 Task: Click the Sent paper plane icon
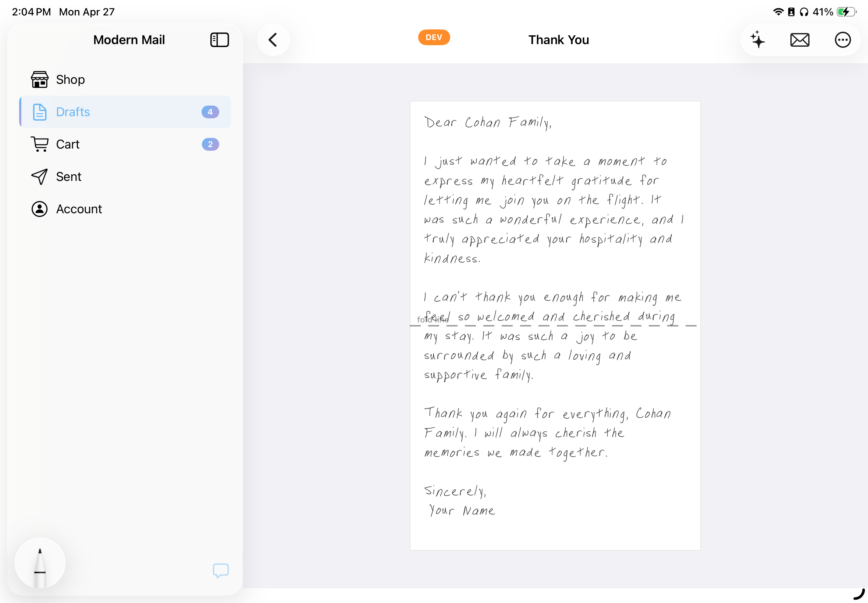tap(40, 176)
